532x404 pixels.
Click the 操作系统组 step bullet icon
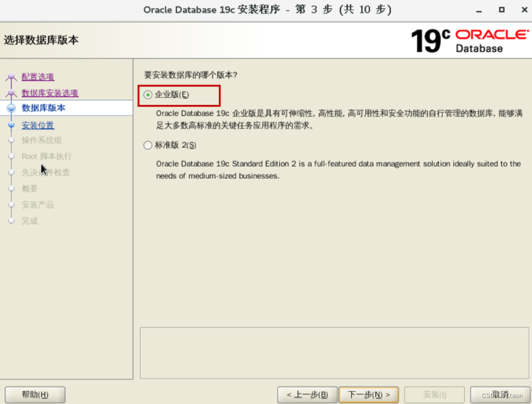tap(11, 140)
